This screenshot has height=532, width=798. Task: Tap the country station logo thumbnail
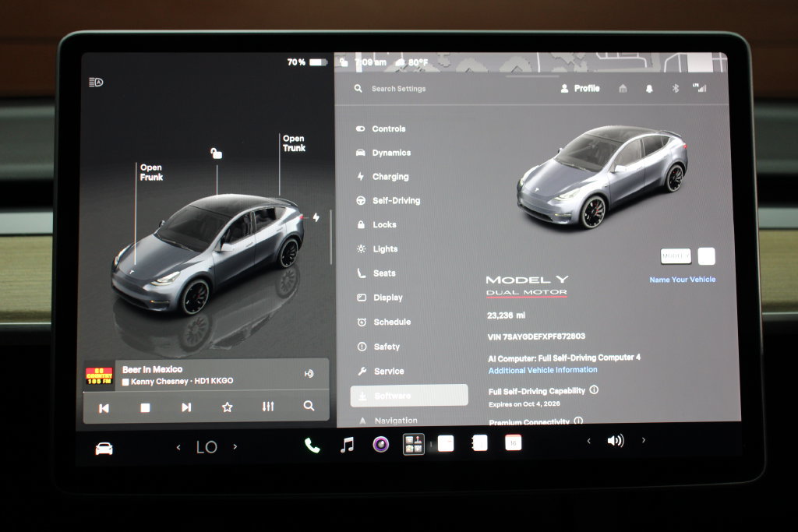(x=99, y=376)
